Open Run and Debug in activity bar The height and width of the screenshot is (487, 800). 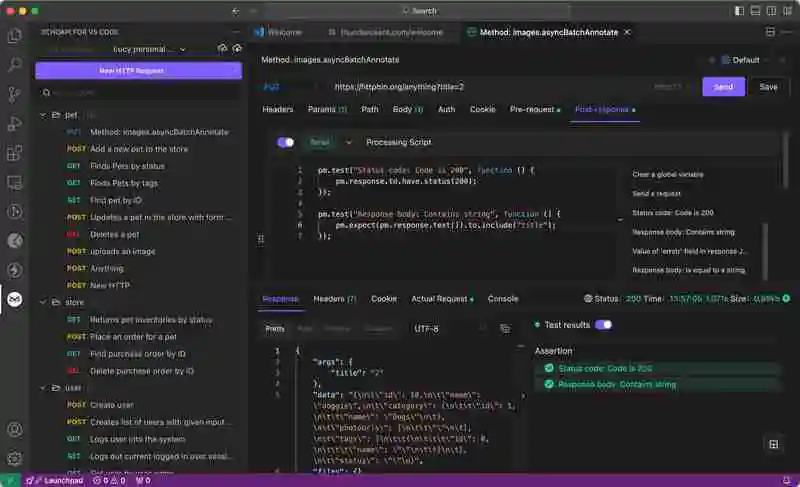pos(15,123)
